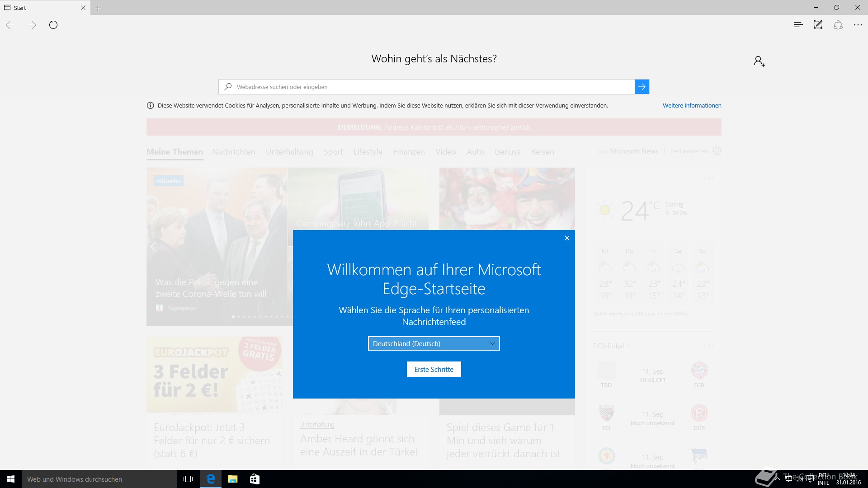Open the feed settings gear icon

point(717,151)
